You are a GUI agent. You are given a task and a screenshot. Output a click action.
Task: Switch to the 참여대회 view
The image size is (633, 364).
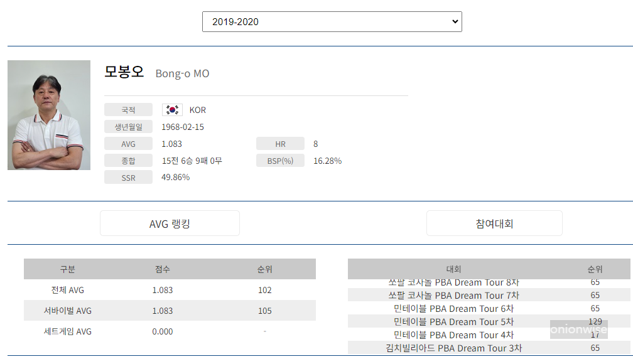tap(494, 223)
